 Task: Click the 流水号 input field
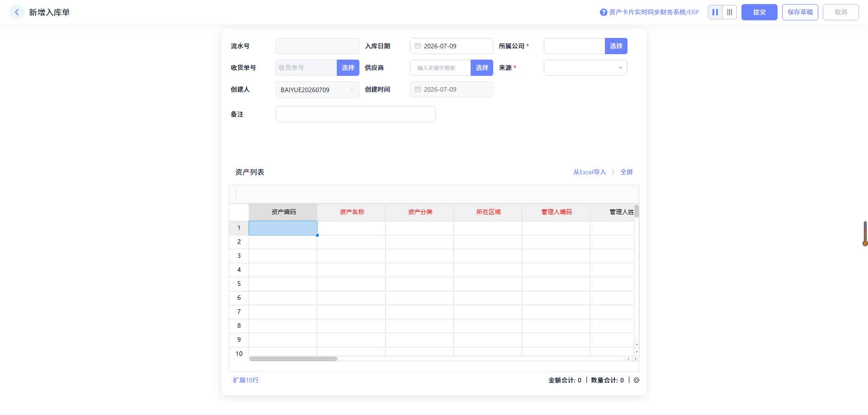coord(317,46)
